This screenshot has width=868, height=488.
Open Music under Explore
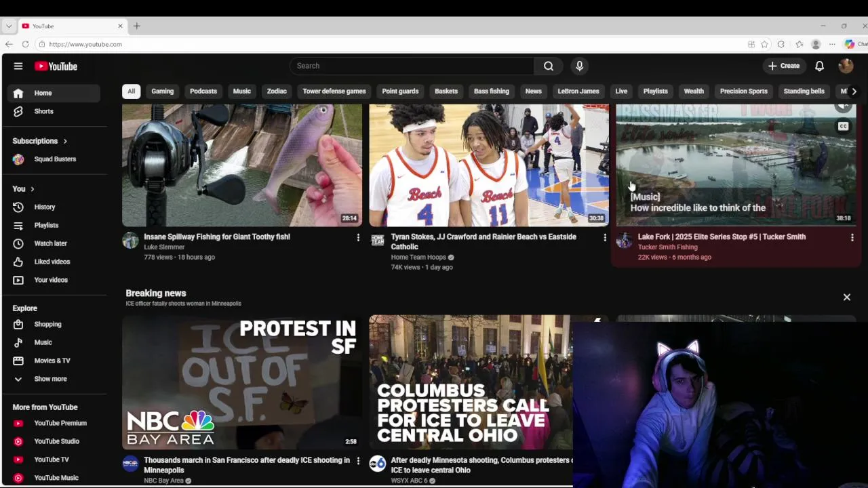(x=54, y=342)
